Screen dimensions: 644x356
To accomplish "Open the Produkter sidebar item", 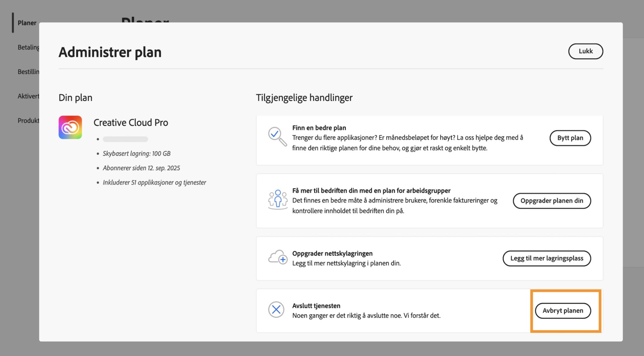I will 29,120.
